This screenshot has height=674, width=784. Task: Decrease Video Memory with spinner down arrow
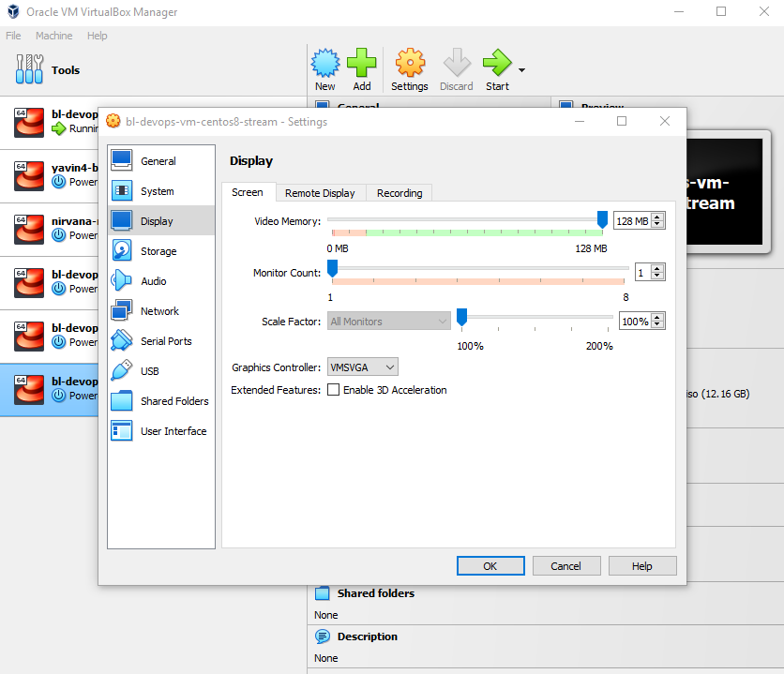657,224
